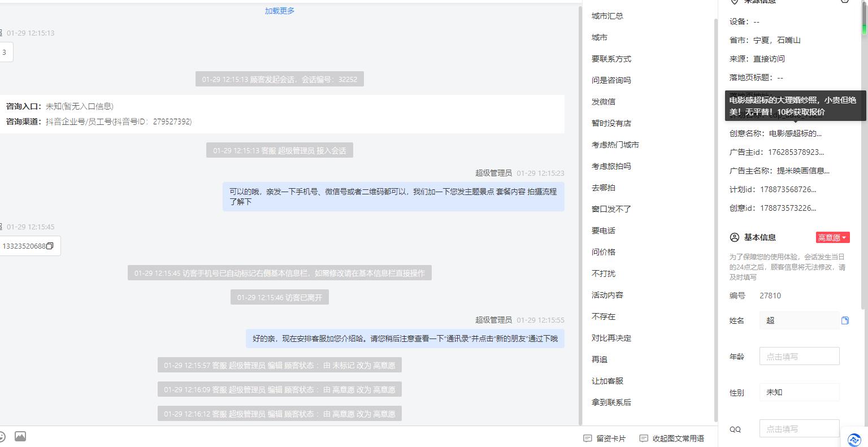Viewport: 868px width, 447px height.
Task: Choose the 让加客服 phrase
Action: (x=607, y=381)
